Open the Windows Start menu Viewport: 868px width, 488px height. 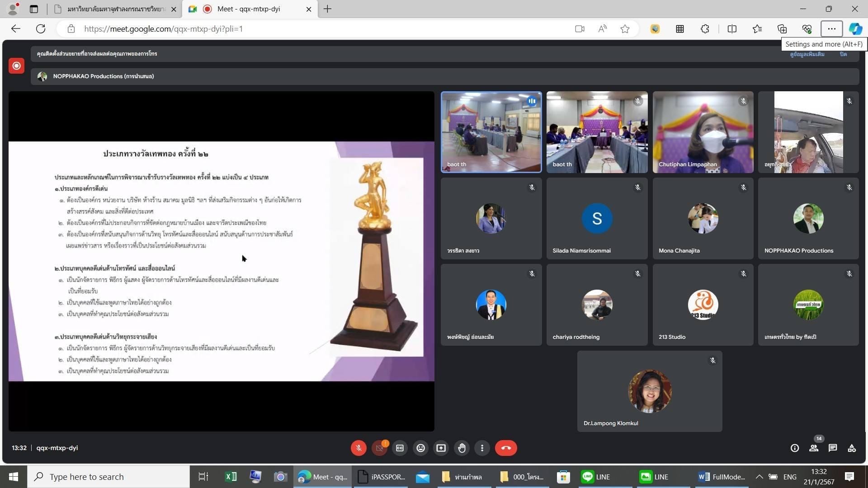click(14, 477)
